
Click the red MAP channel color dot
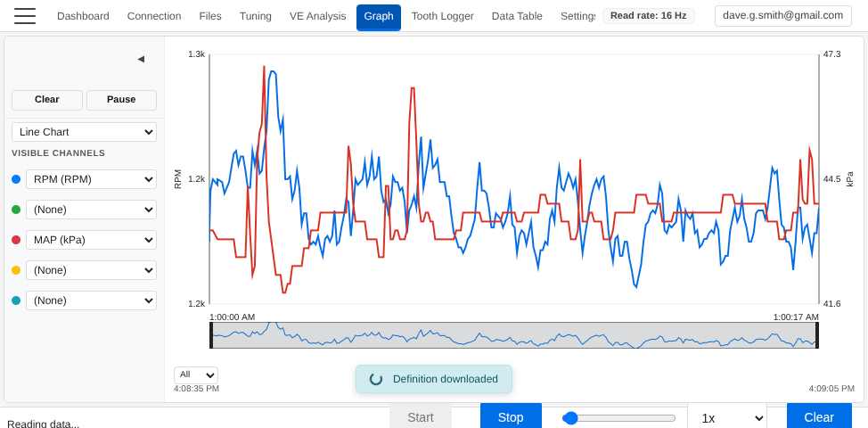tap(16, 240)
